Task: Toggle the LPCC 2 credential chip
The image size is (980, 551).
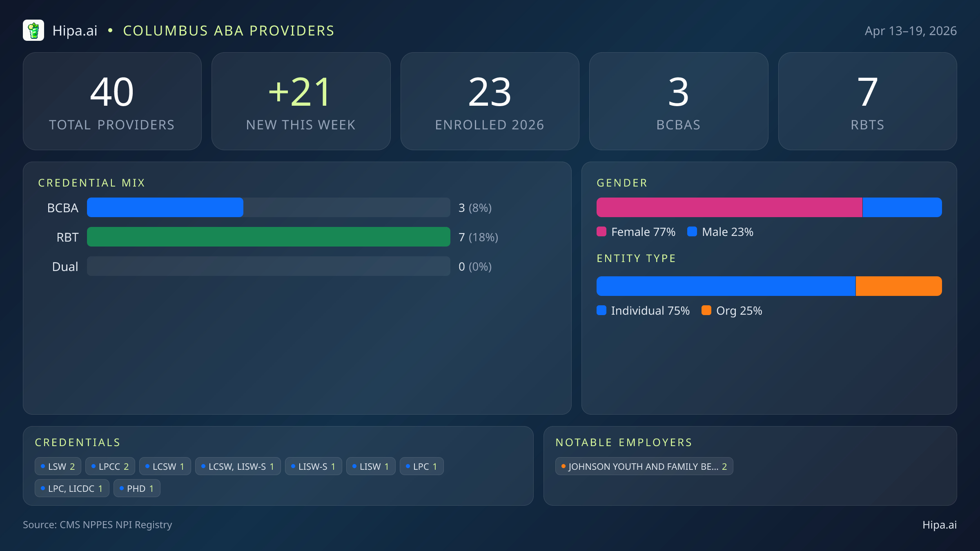Action: [110, 466]
